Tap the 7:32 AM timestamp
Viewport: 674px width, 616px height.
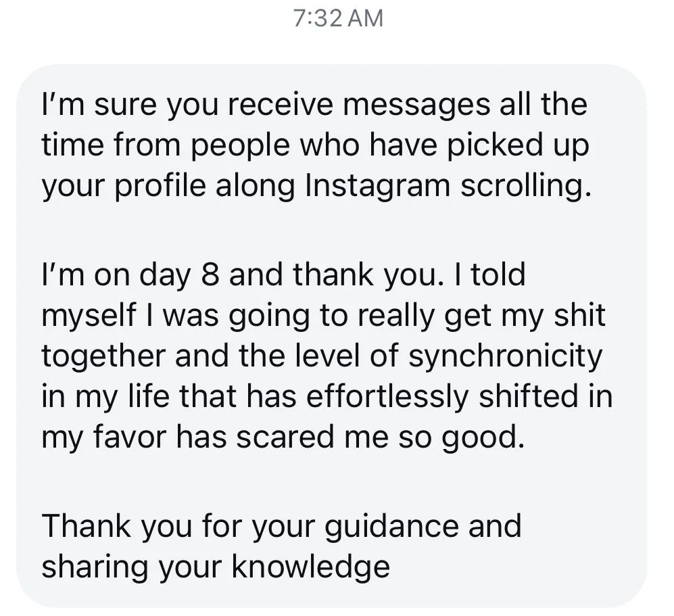339,18
